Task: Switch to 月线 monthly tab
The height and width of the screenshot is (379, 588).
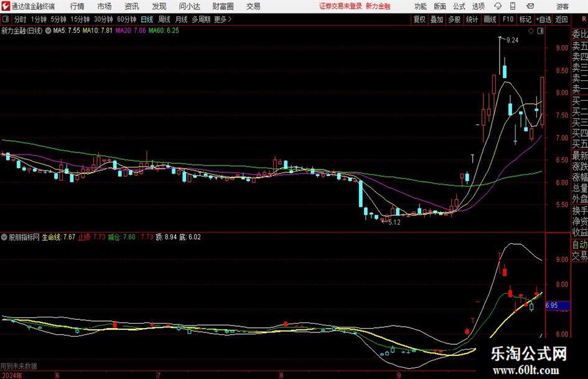Action: (x=181, y=19)
